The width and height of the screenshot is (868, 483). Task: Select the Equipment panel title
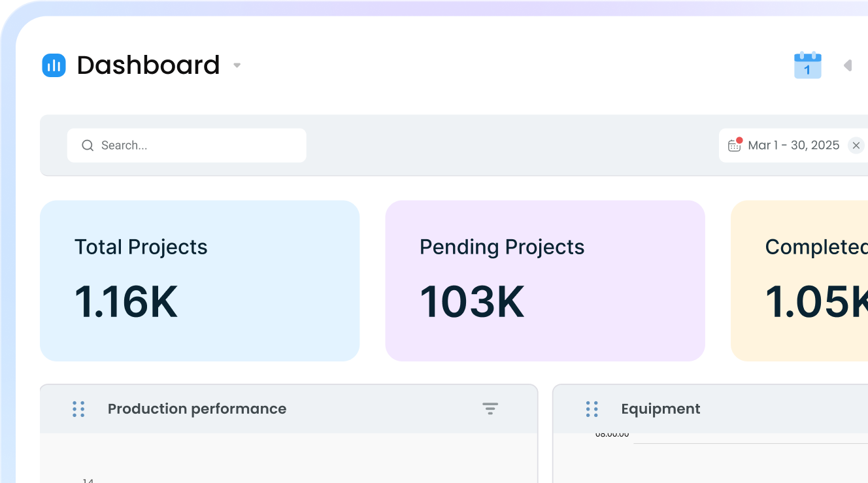tap(661, 409)
